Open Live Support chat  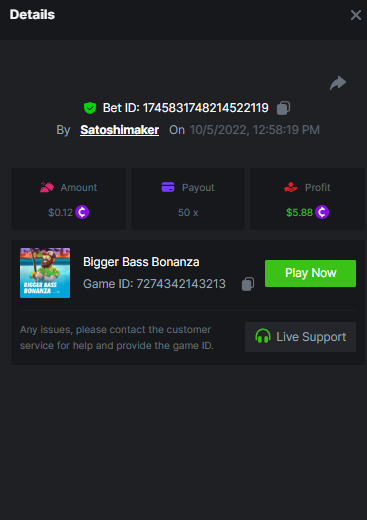pyautogui.click(x=300, y=337)
